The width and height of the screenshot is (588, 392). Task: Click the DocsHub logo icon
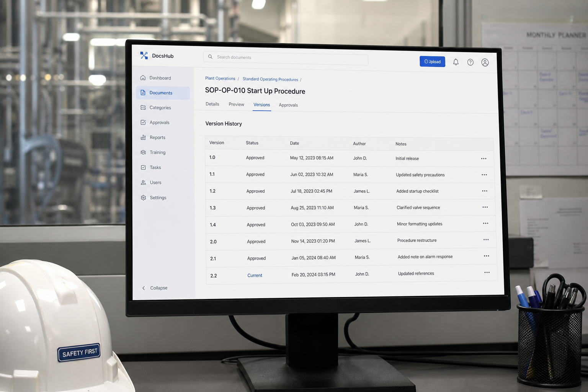[x=144, y=56]
